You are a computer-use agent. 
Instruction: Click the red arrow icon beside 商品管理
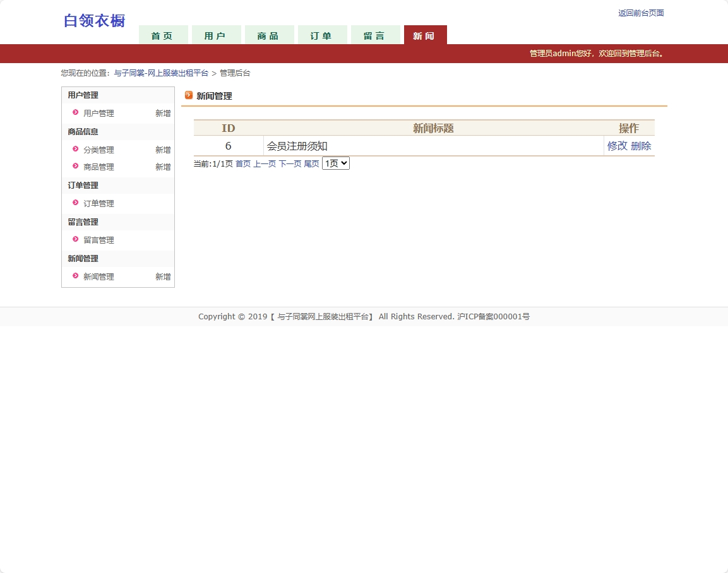(x=75, y=167)
